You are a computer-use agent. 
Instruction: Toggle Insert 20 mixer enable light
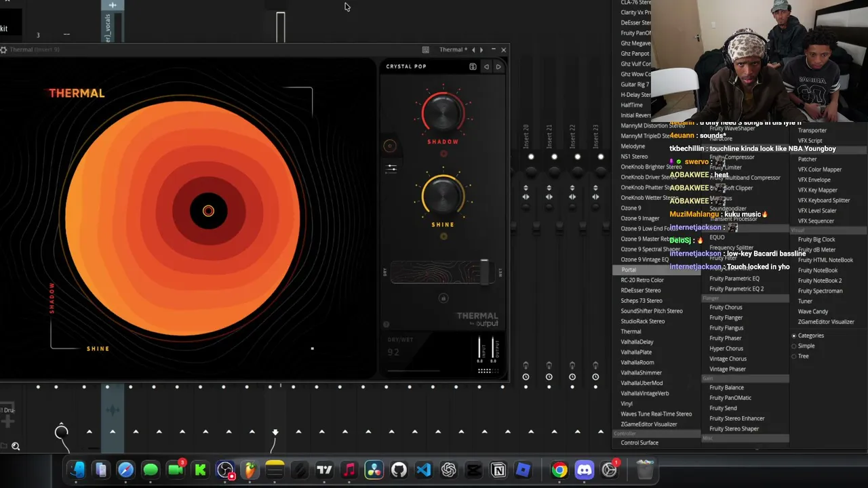click(x=531, y=157)
